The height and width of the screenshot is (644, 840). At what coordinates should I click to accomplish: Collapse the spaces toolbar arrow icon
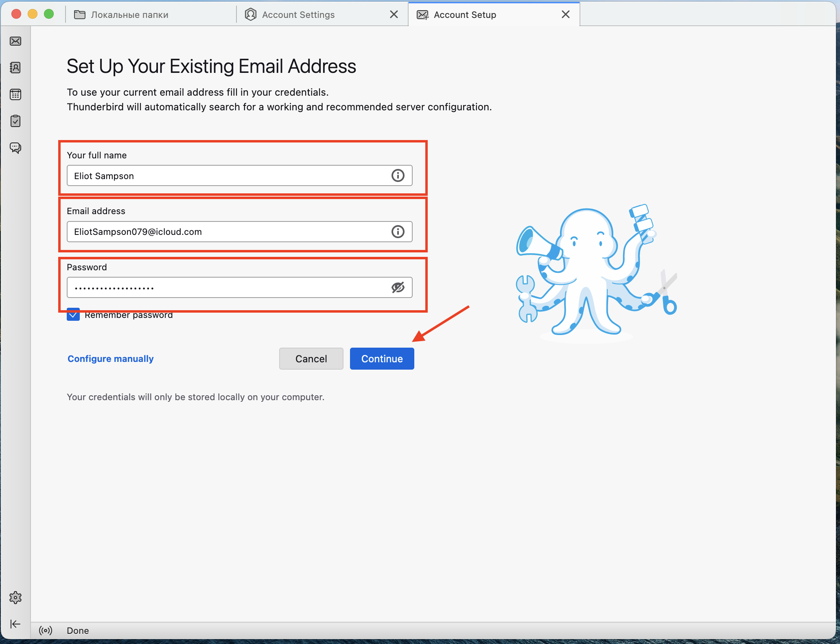click(x=15, y=624)
